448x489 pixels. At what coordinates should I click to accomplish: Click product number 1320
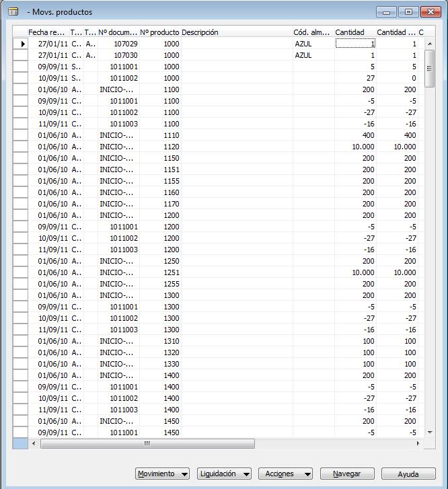(x=172, y=352)
